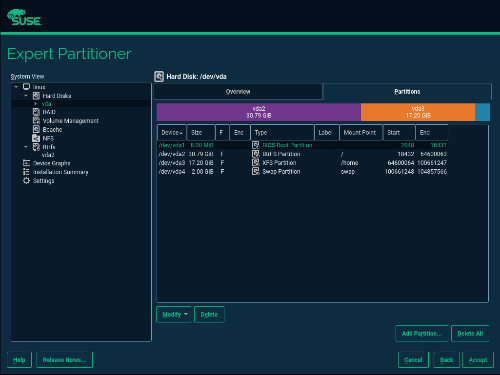This screenshot has width=500, height=375.
Task: Sort by the End column header
Action: point(431,132)
